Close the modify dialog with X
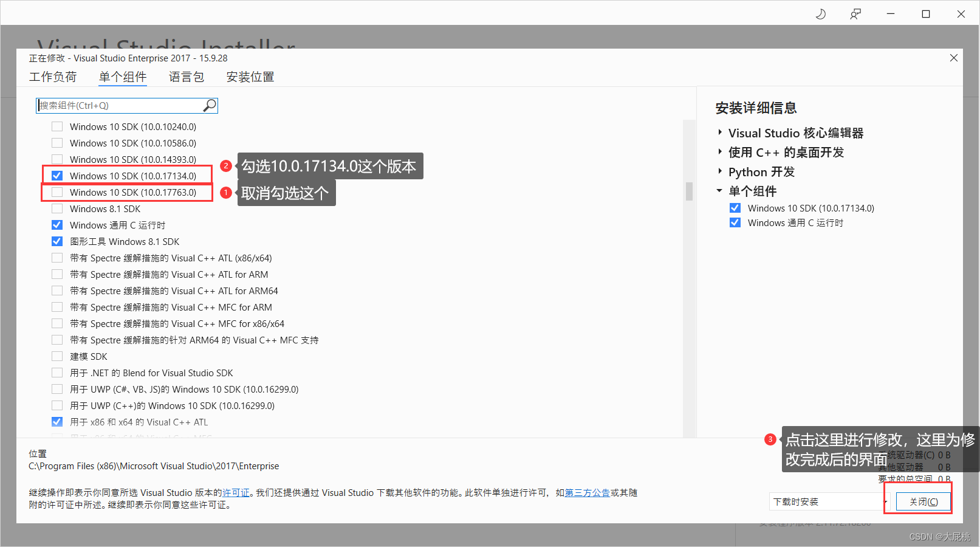980x547 pixels. 954,58
